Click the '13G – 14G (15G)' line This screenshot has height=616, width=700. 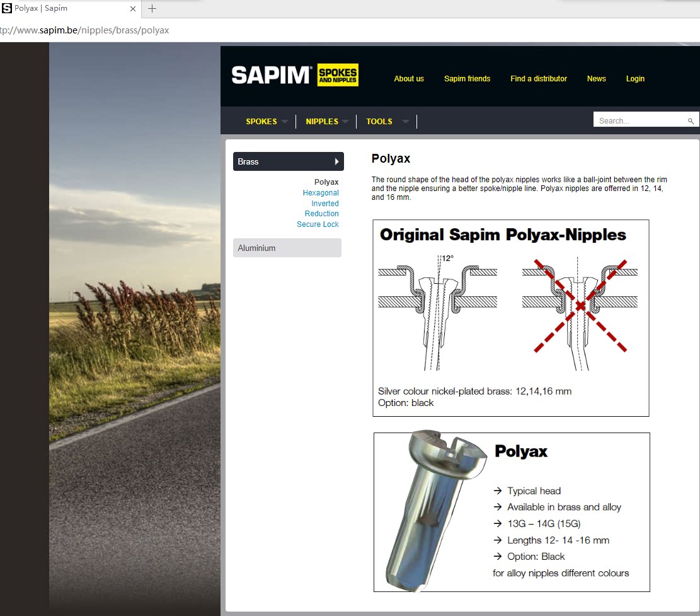544,523
